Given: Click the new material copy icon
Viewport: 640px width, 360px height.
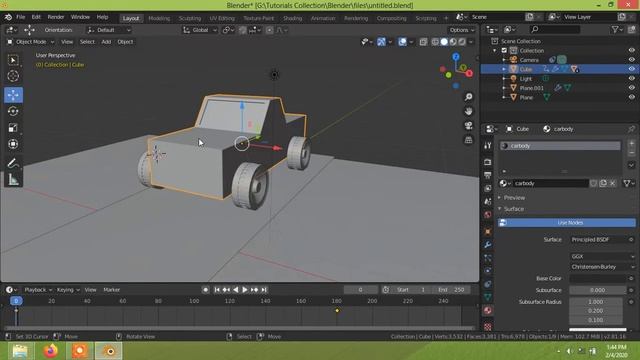Looking at the screenshot, I should 603,184.
